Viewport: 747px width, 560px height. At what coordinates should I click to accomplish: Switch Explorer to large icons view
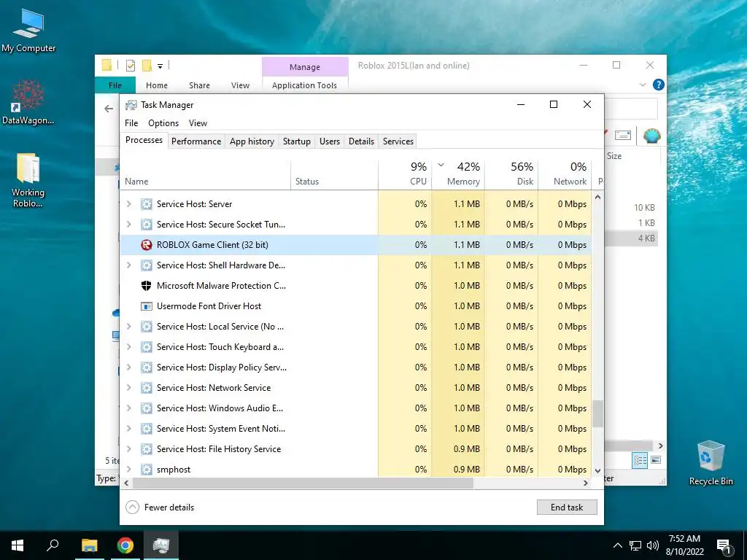[656, 460]
